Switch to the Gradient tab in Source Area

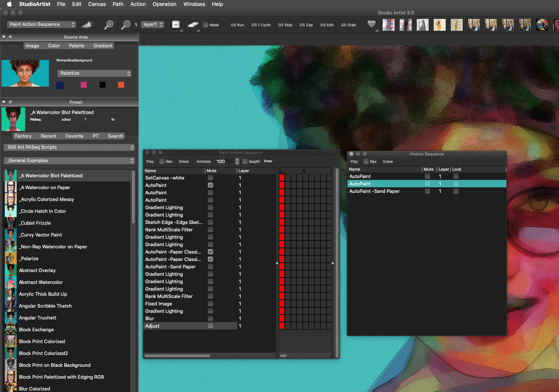pyautogui.click(x=103, y=46)
